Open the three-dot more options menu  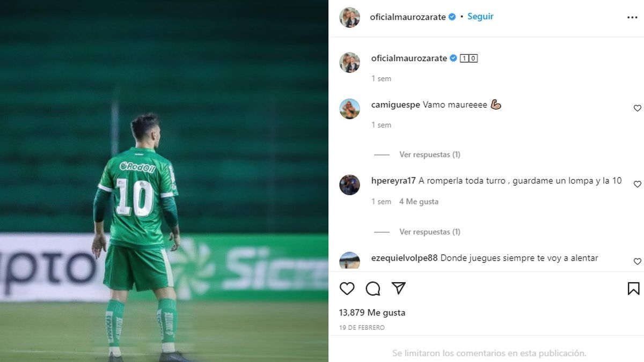pyautogui.click(x=632, y=17)
